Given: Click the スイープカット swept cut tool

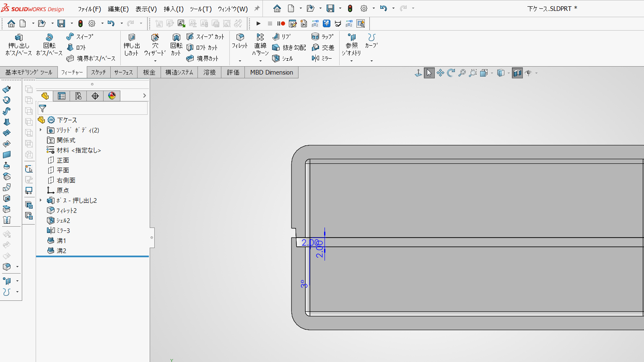Looking at the screenshot, I should point(205,36).
